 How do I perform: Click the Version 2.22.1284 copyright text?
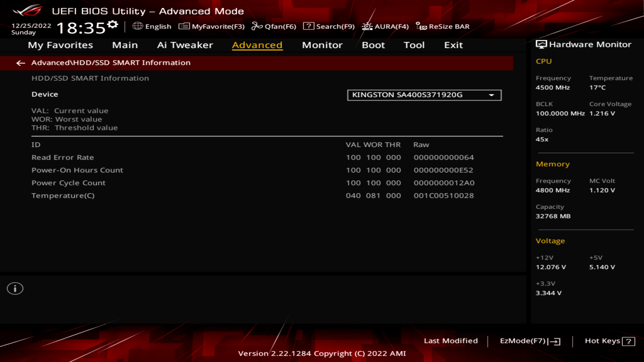point(322,353)
